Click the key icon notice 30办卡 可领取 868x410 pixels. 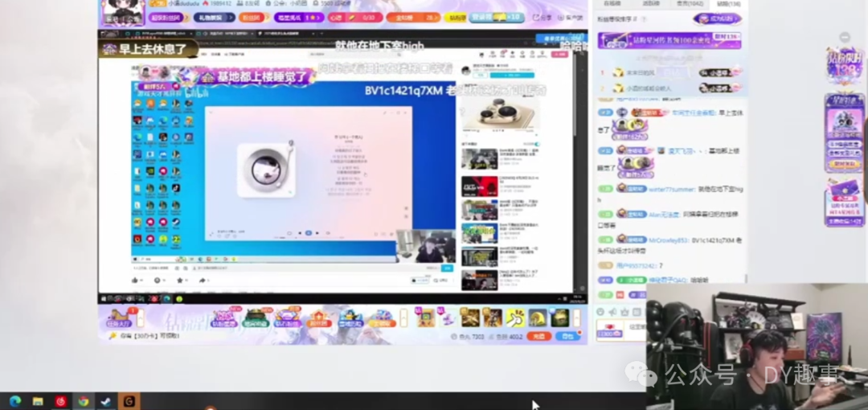[145, 336]
